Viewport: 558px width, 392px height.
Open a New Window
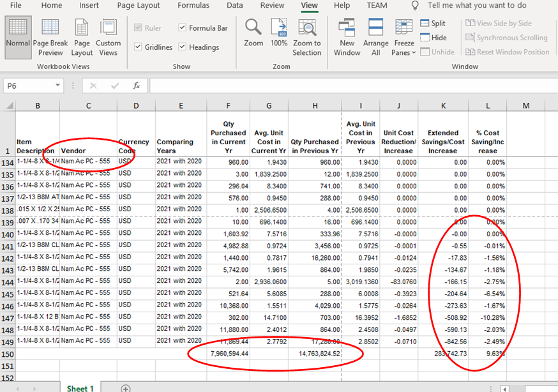tap(347, 37)
